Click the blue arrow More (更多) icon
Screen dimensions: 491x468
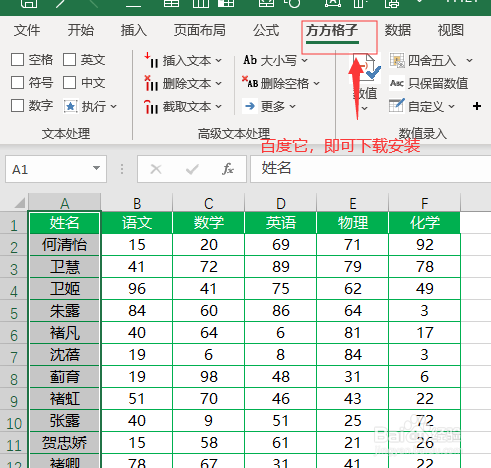point(250,106)
